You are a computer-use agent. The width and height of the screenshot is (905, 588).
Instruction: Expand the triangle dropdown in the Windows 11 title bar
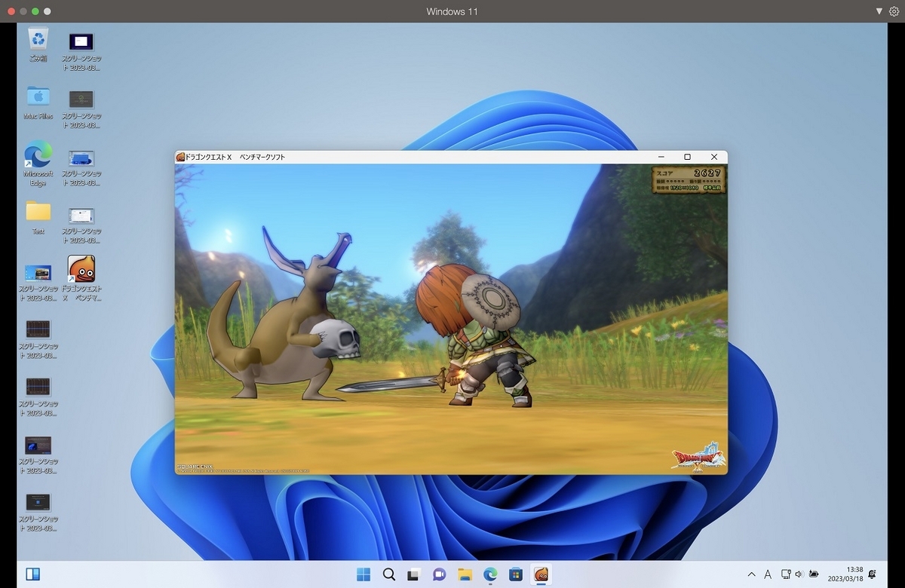(x=879, y=11)
